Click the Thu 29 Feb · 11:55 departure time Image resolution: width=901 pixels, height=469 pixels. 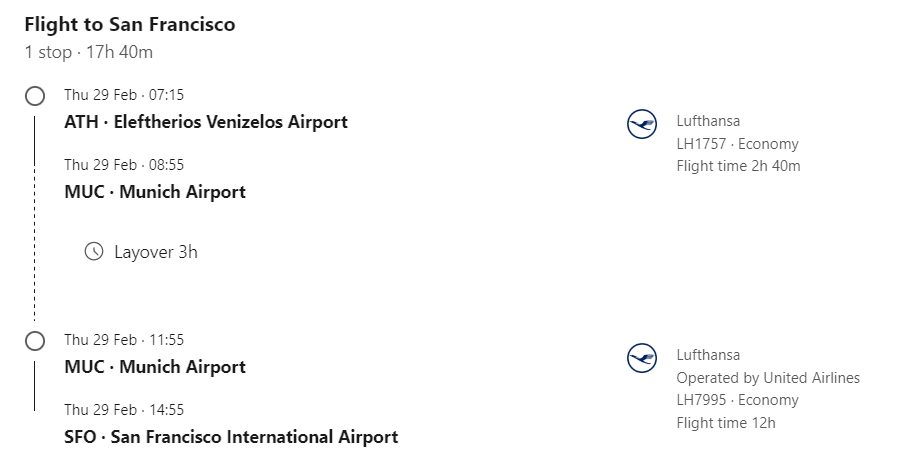click(x=124, y=340)
